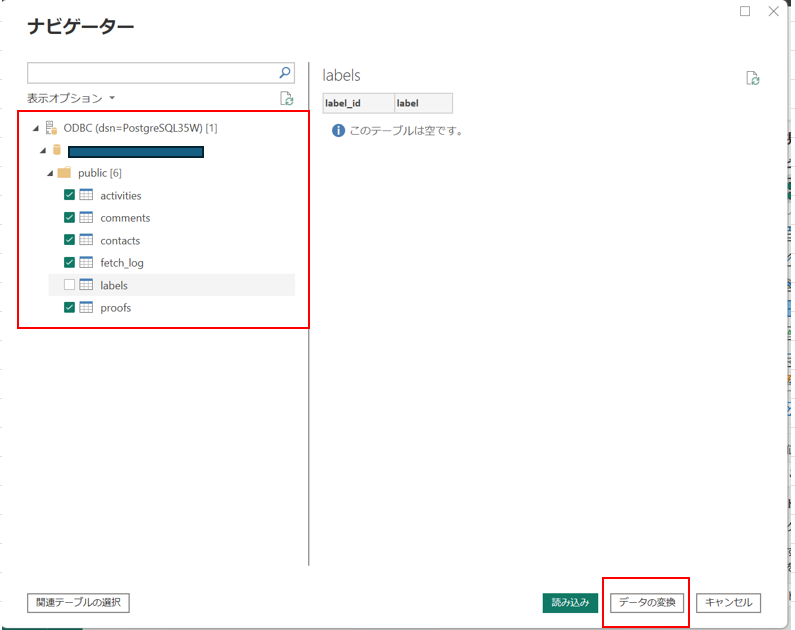Uncheck the comments table checkbox
The image size is (795, 630).
69,218
